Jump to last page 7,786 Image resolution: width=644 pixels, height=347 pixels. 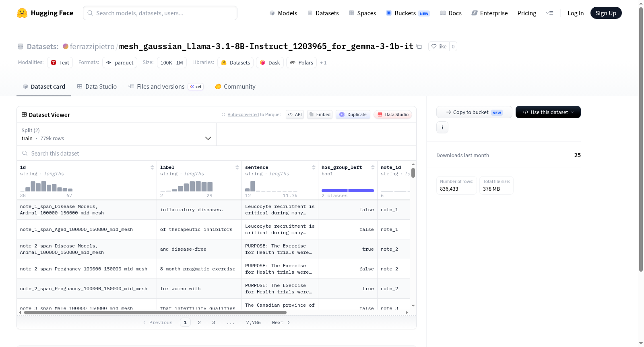[254, 322]
